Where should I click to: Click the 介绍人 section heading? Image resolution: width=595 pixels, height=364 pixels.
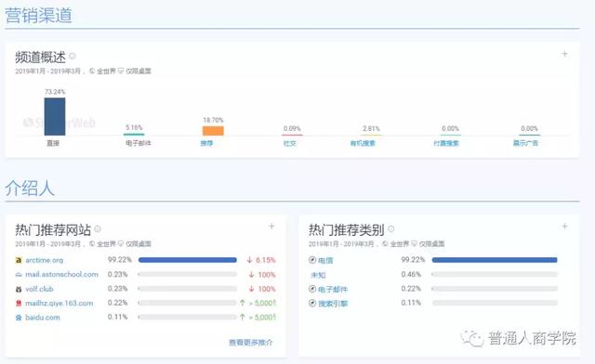(30, 188)
